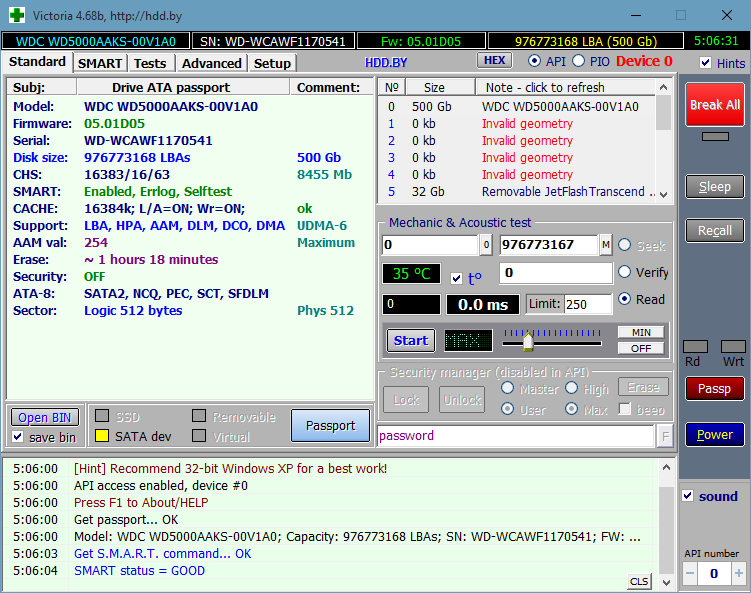The height and width of the screenshot is (593, 751).
Task: Toggle the sound checkbox
Action: 688,496
